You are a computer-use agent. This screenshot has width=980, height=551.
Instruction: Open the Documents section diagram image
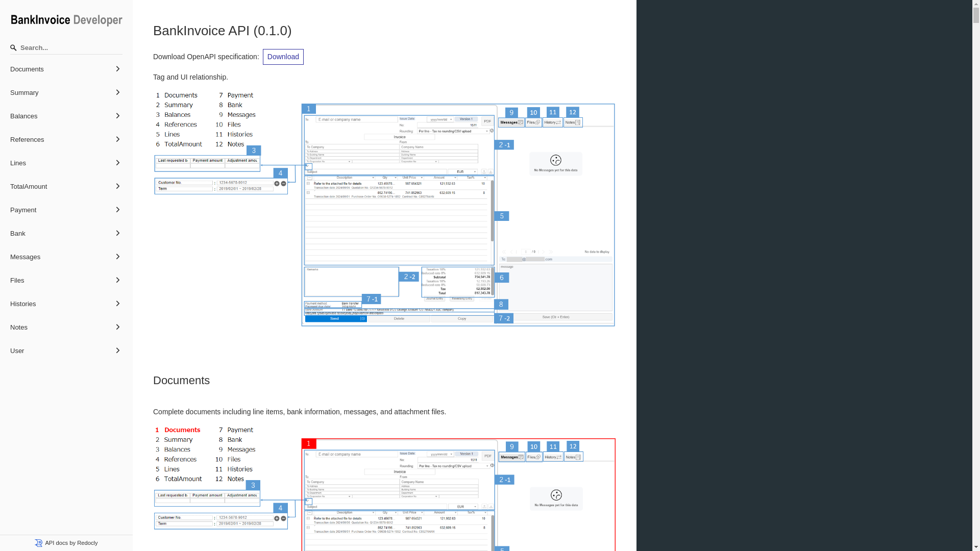tap(384, 488)
